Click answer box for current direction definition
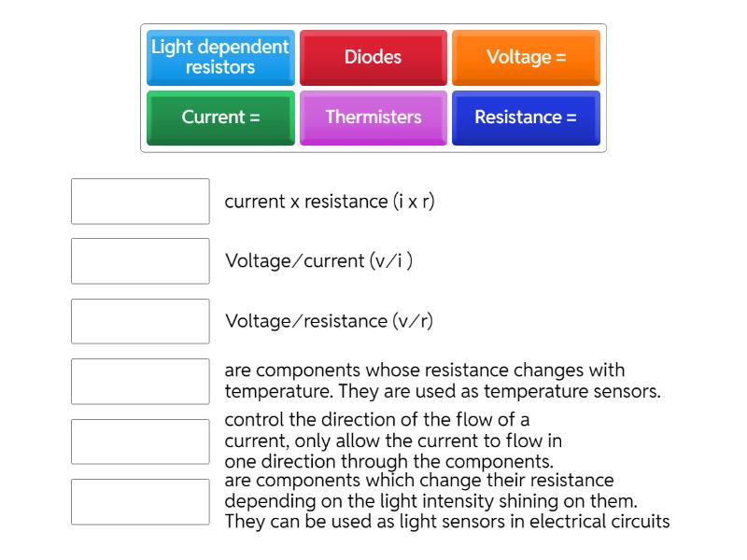The width and height of the screenshot is (747, 560). point(140,441)
